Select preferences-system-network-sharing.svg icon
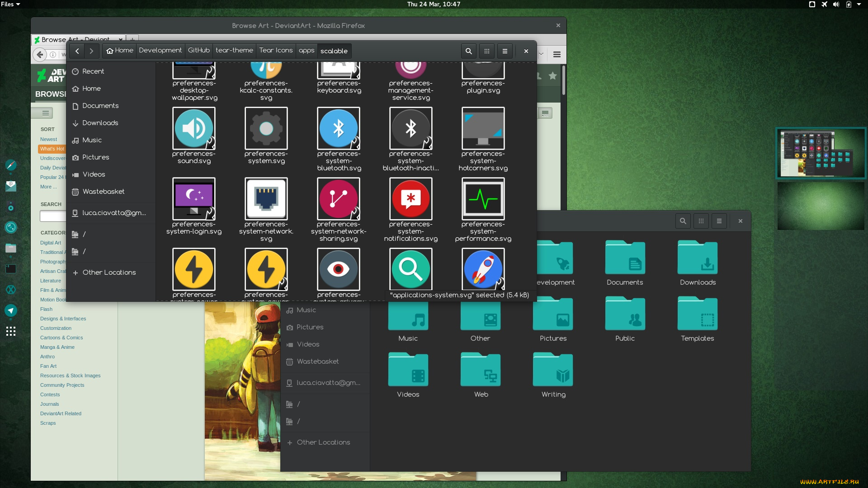Image resolution: width=868 pixels, height=488 pixels. (338, 199)
